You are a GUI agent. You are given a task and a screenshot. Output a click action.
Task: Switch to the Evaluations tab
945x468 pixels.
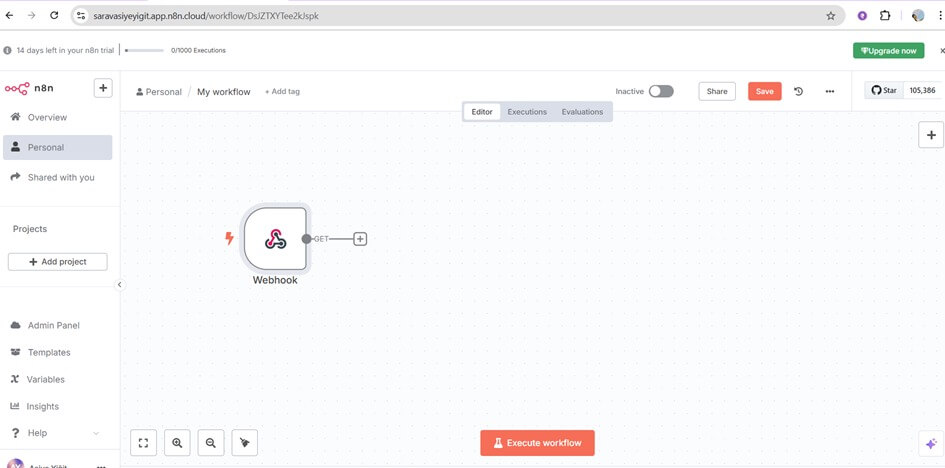coord(582,112)
